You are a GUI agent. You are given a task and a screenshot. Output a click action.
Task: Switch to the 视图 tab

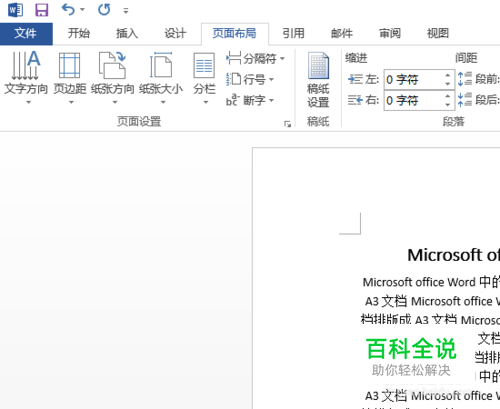pyautogui.click(x=438, y=33)
